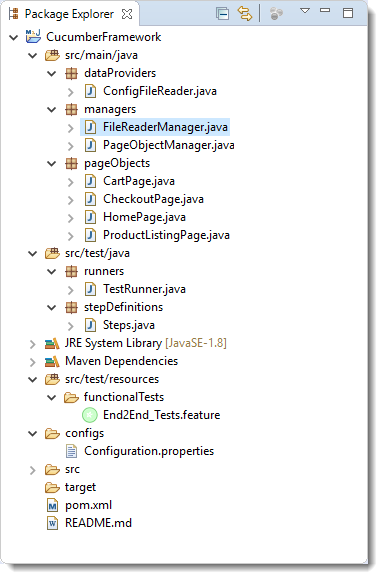
Task: Click the TestRunner.java file icon
Action: 90,289
